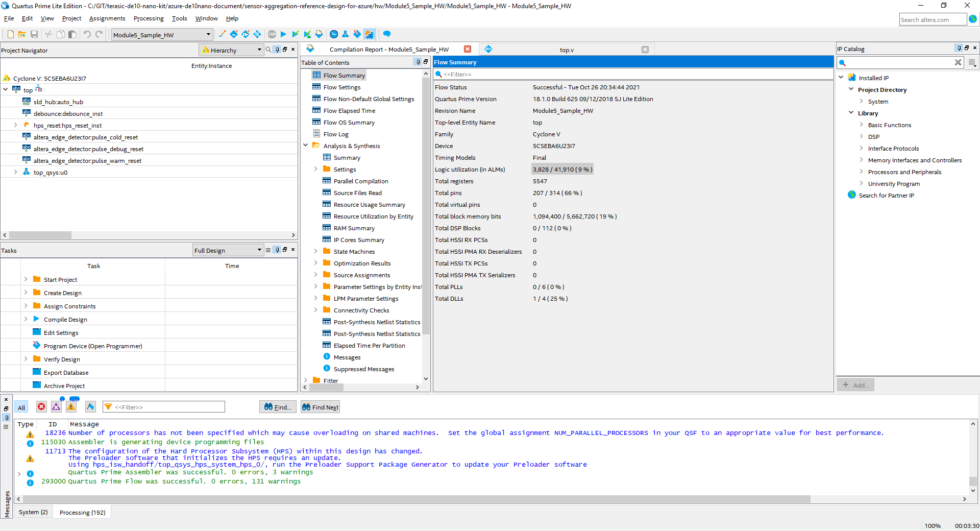Click the messages horizontal scrollbar
Image resolution: width=980 pixels, height=531 pixels.
coord(416,499)
